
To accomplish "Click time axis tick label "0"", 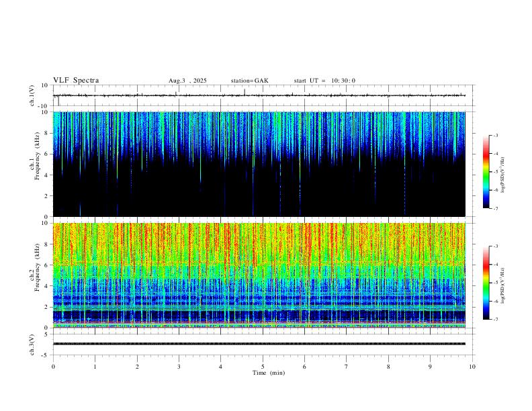I will [x=53, y=367].
